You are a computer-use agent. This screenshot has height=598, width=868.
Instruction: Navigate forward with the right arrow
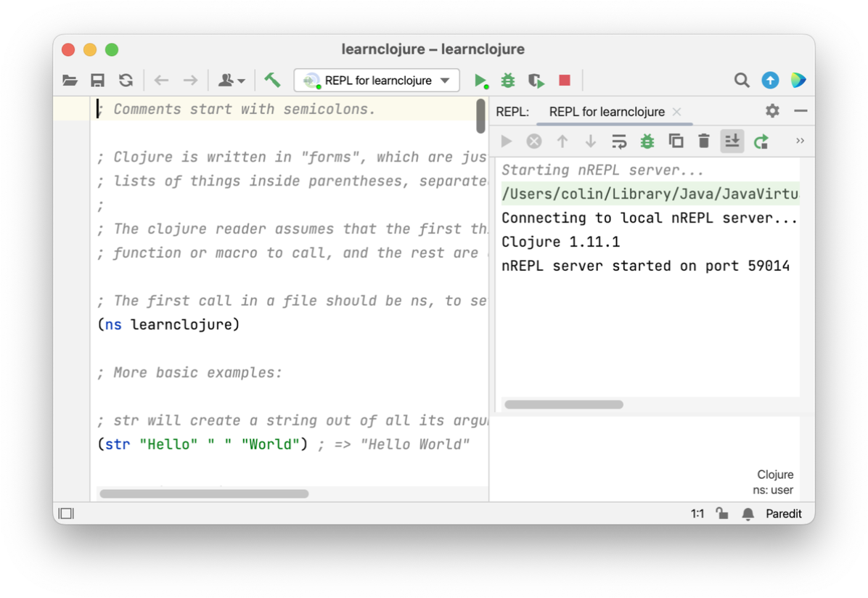click(190, 81)
